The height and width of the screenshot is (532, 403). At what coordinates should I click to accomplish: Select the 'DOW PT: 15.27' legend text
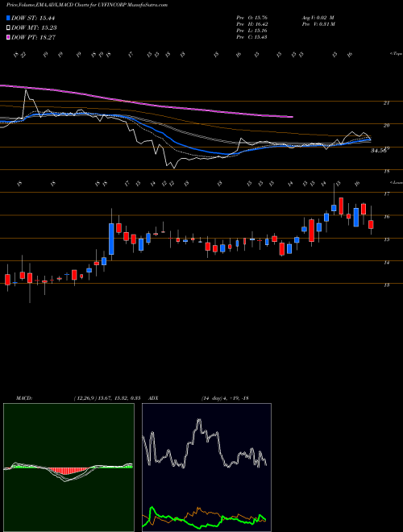[x=33, y=37]
